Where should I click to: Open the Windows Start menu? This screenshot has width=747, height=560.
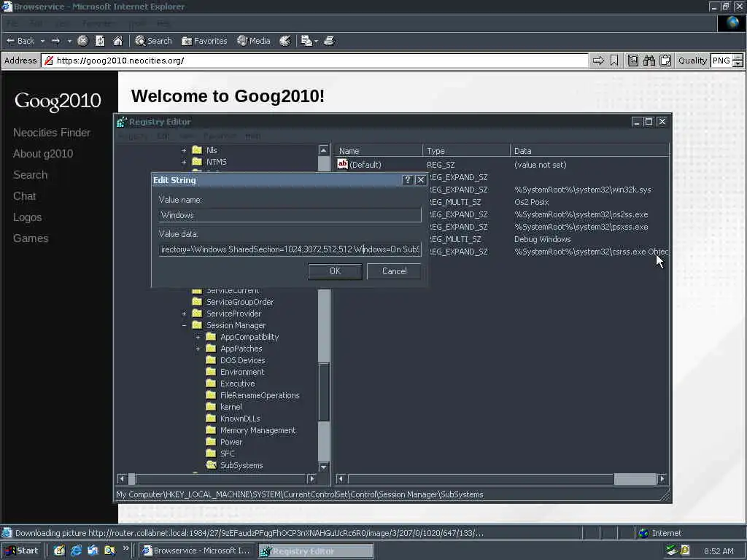[21, 551]
